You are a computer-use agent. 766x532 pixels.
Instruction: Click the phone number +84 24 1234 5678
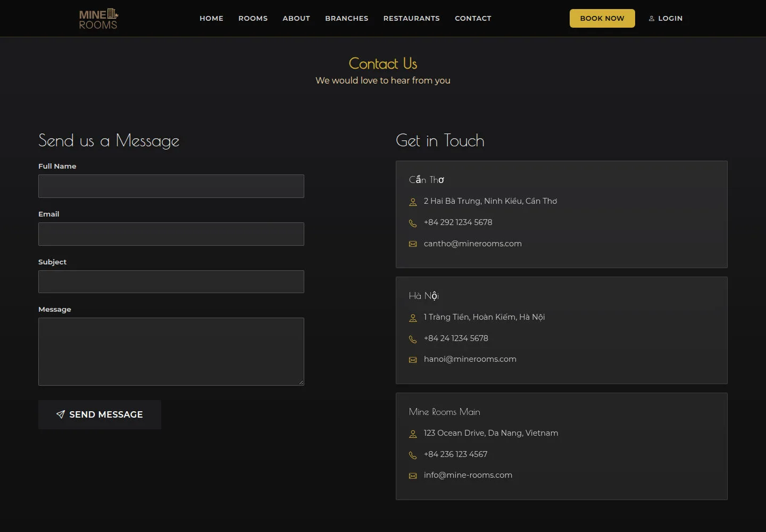point(456,338)
